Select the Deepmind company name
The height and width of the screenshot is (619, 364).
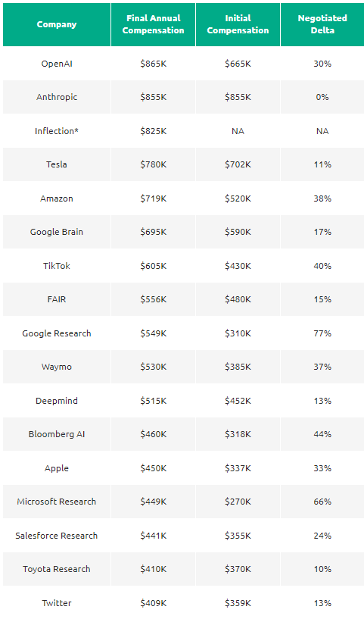[x=57, y=401]
